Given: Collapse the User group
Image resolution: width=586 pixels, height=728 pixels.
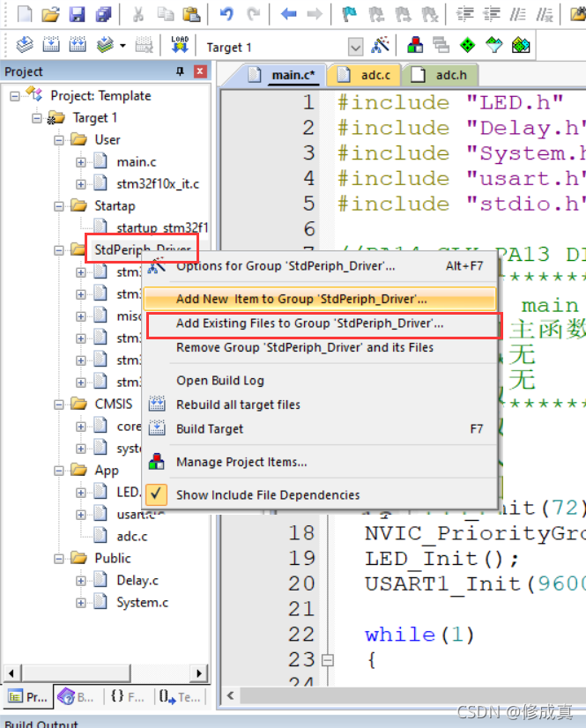Looking at the screenshot, I should tap(59, 140).
